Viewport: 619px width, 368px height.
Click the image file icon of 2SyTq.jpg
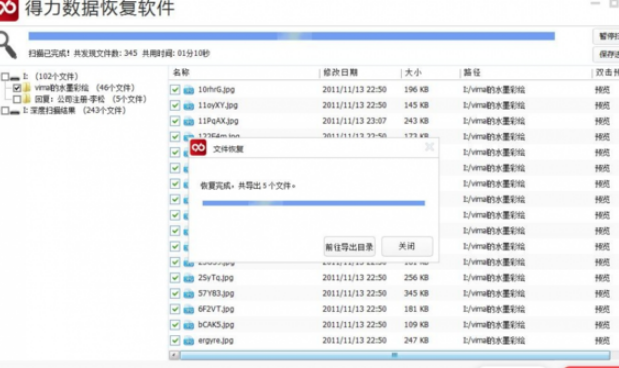coord(189,278)
